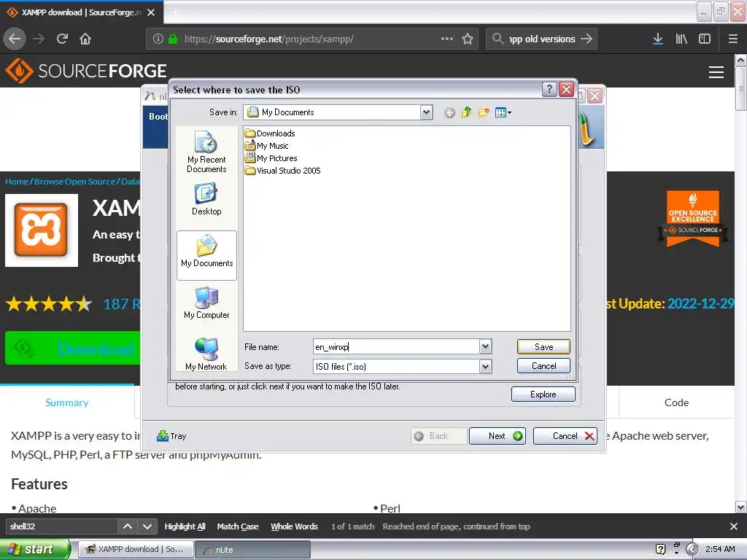Expand the File name history dropdown

(x=485, y=346)
